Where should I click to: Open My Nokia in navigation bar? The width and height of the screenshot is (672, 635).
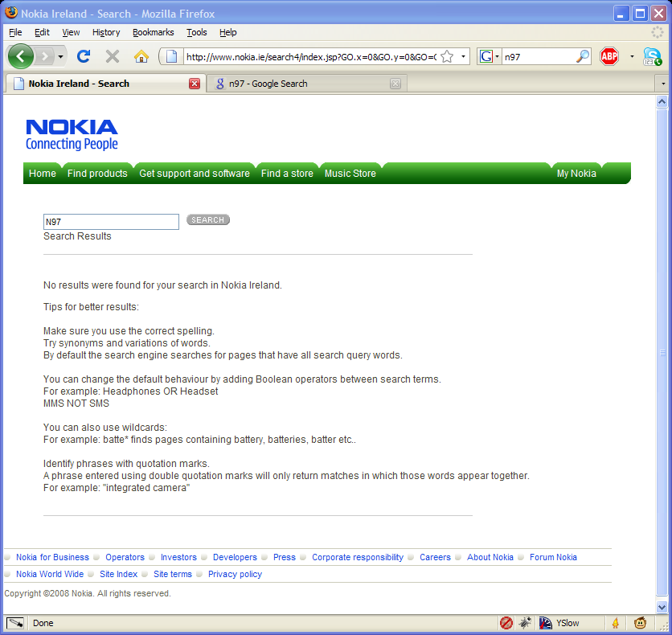click(576, 174)
